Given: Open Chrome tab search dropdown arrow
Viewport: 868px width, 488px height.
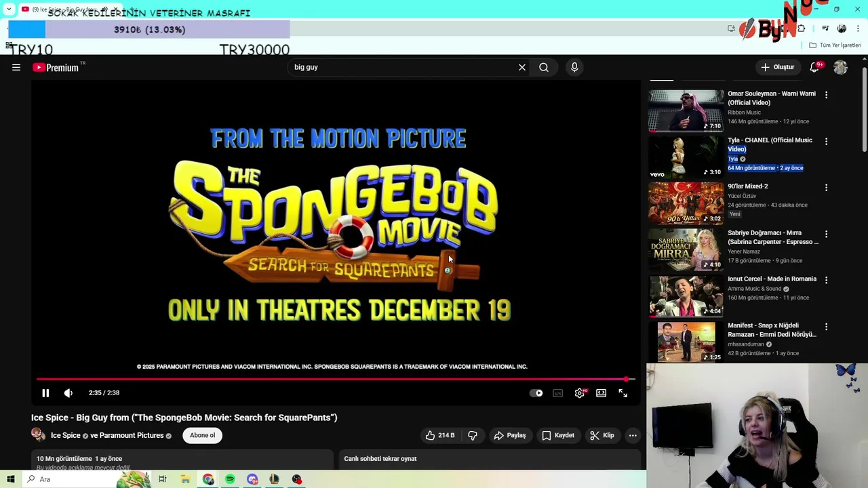Looking at the screenshot, I should pos(8,9).
